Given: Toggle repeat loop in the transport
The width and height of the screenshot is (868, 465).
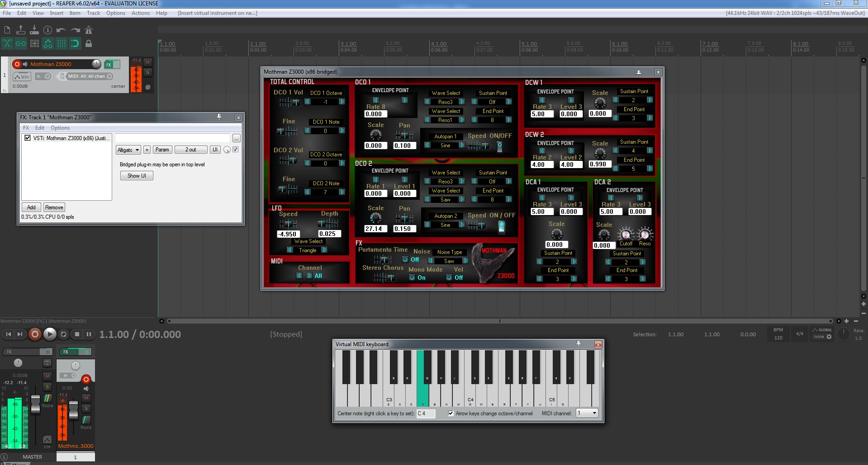Looking at the screenshot, I should pyautogui.click(x=64, y=334).
